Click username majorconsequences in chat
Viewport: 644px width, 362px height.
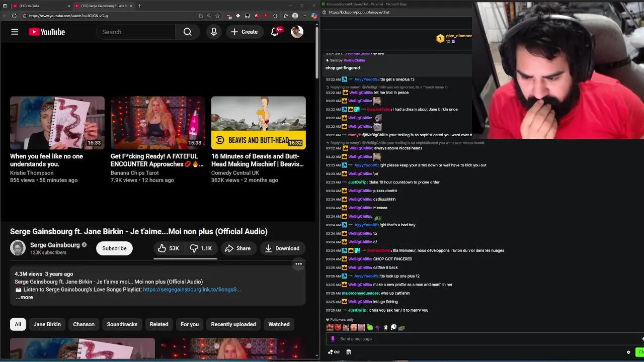coord(360,293)
